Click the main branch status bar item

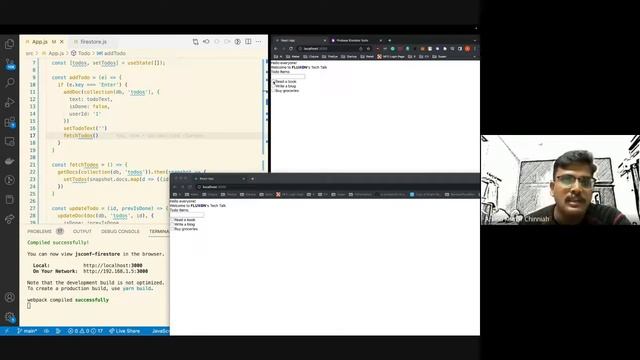tap(27, 331)
